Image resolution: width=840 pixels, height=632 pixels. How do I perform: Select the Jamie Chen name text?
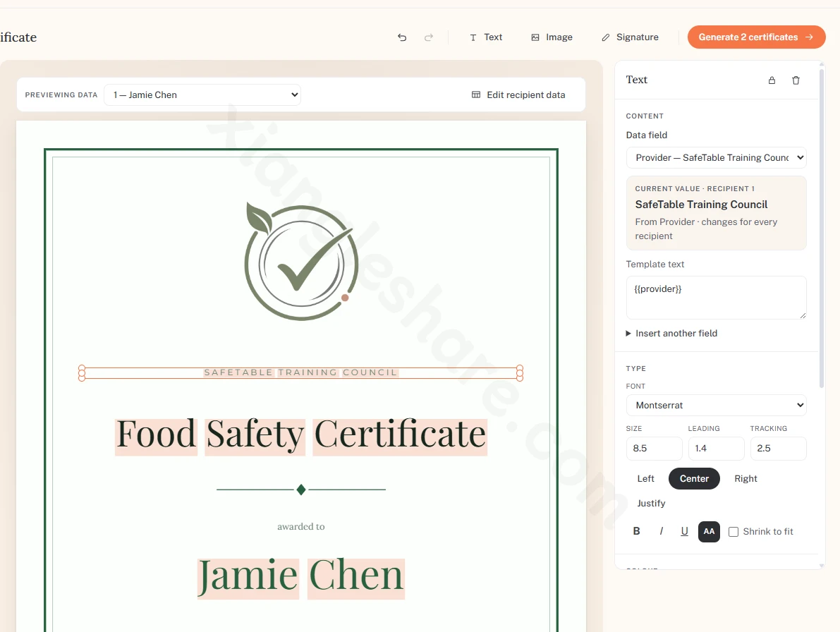[301, 577]
